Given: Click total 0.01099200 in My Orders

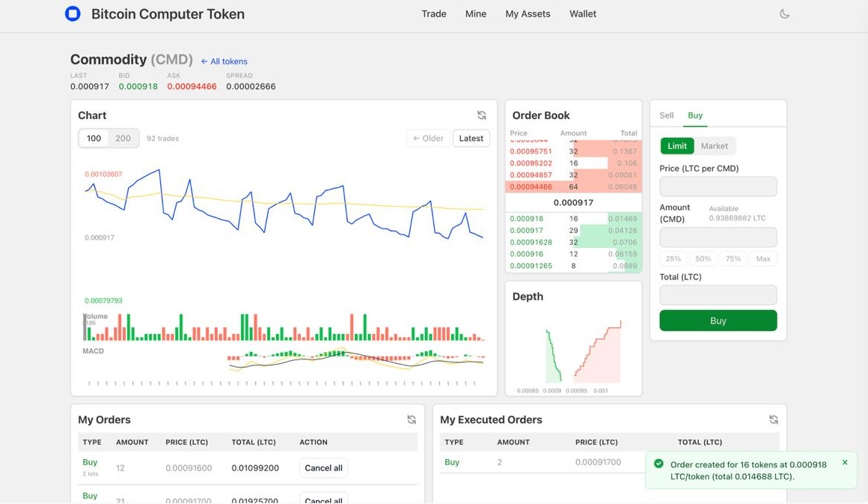Looking at the screenshot, I should (255, 468).
